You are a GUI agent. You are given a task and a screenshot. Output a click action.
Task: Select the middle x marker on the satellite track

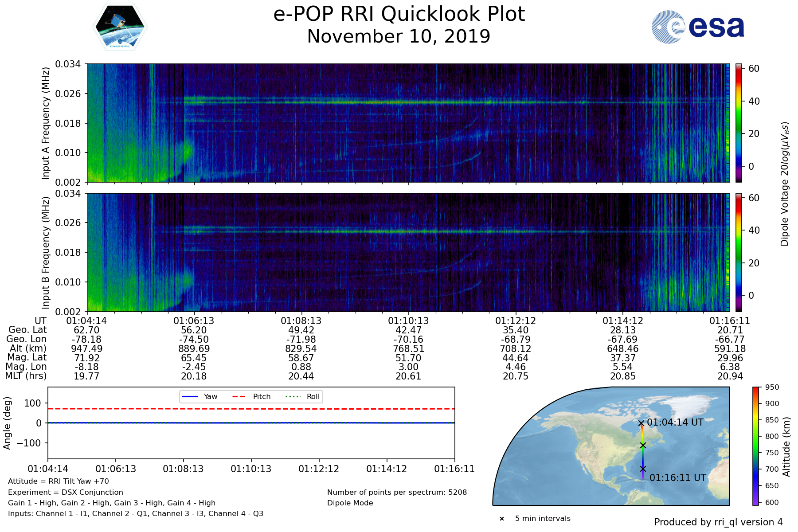[643, 445]
